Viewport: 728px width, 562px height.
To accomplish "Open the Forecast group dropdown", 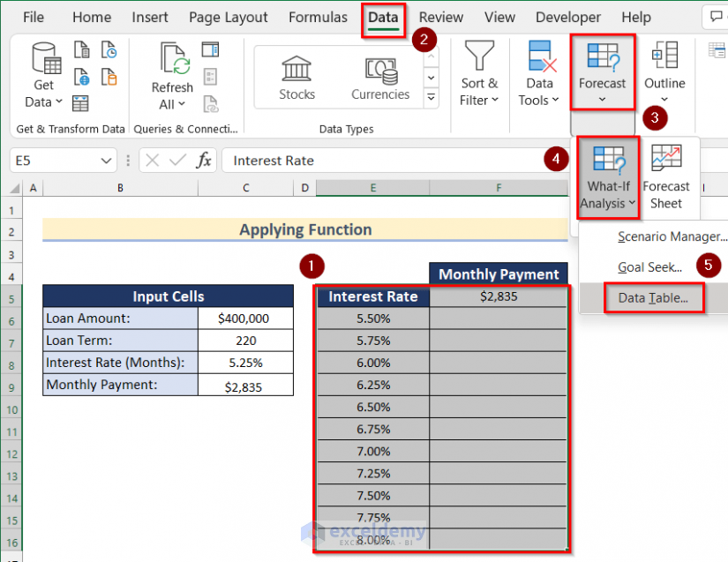I will [x=602, y=72].
